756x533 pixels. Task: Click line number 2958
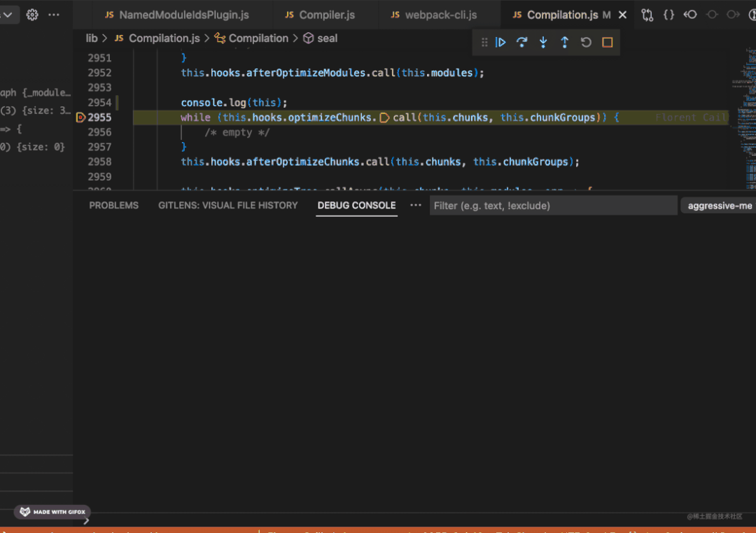(99, 162)
